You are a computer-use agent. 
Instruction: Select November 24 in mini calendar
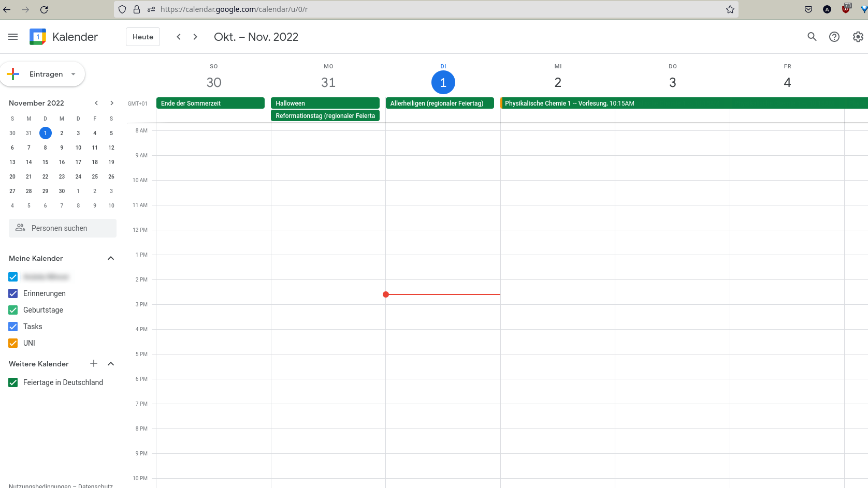(x=78, y=176)
